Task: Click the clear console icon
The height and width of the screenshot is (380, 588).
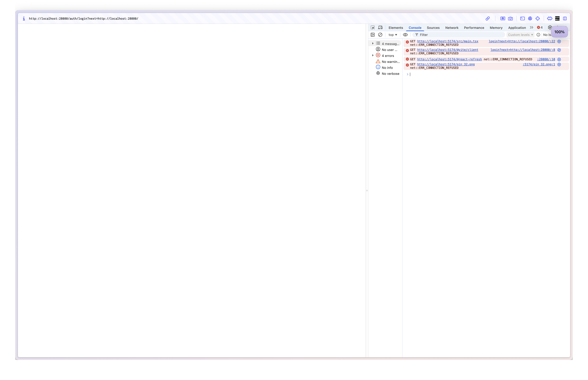Action: click(x=380, y=35)
